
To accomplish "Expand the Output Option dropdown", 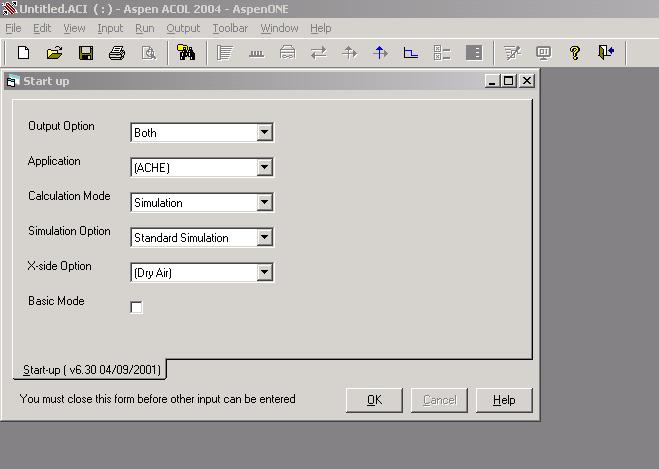I will 264,132.
